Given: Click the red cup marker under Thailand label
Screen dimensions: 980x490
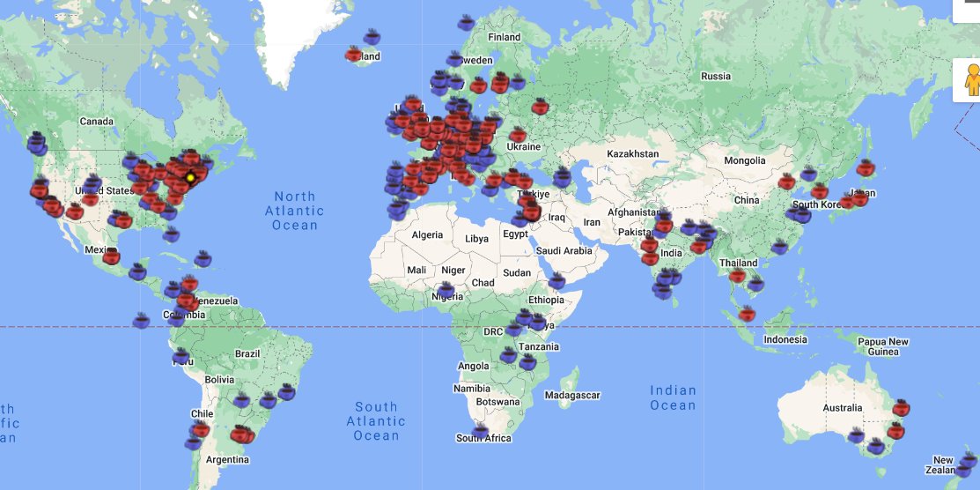Looking at the screenshot, I should tap(738, 275).
